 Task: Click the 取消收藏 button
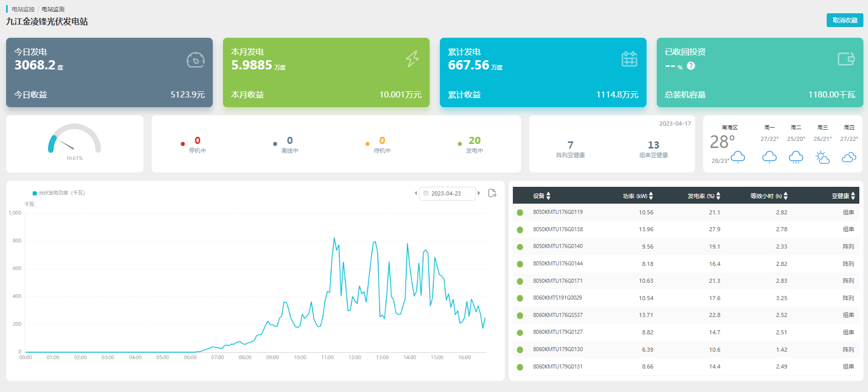click(x=845, y=20)
